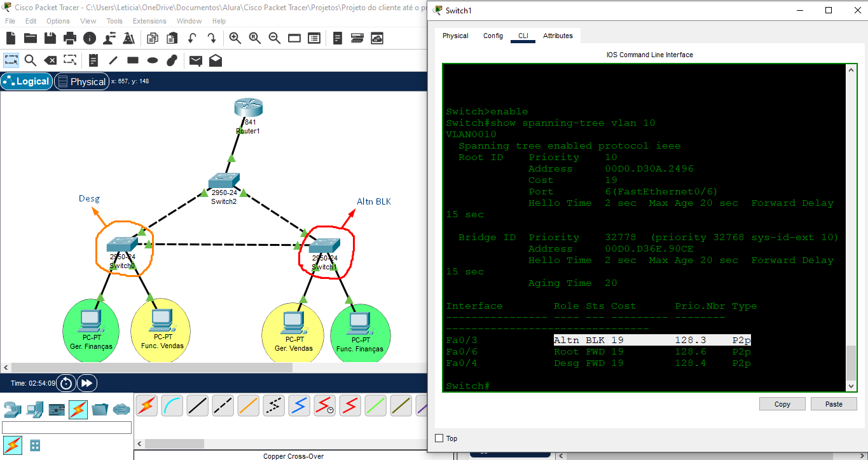Activate the Select tool

tap(11, 60)
